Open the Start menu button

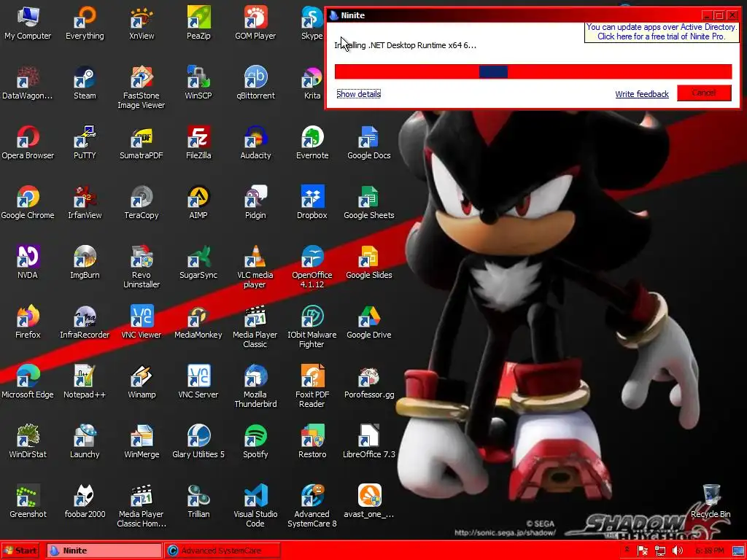click(20, 551)
